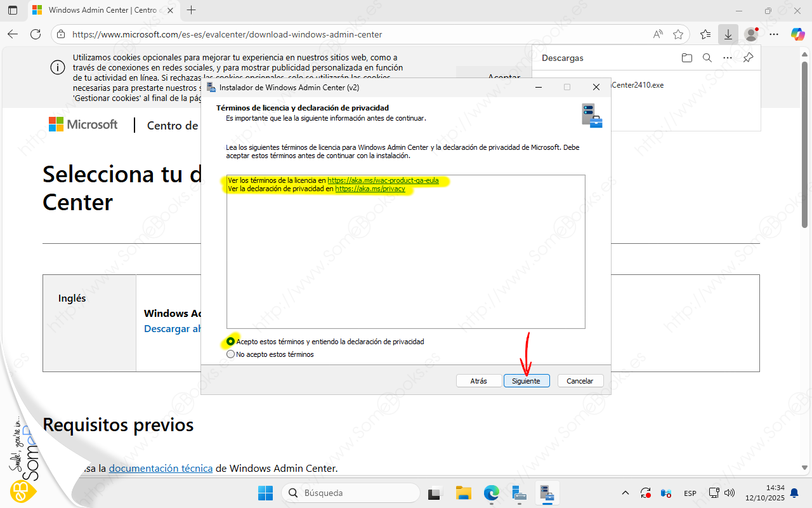This screenshot has height=508, width=812.
Task: Open a new browser tab
Action: click(x=192, y=10)
